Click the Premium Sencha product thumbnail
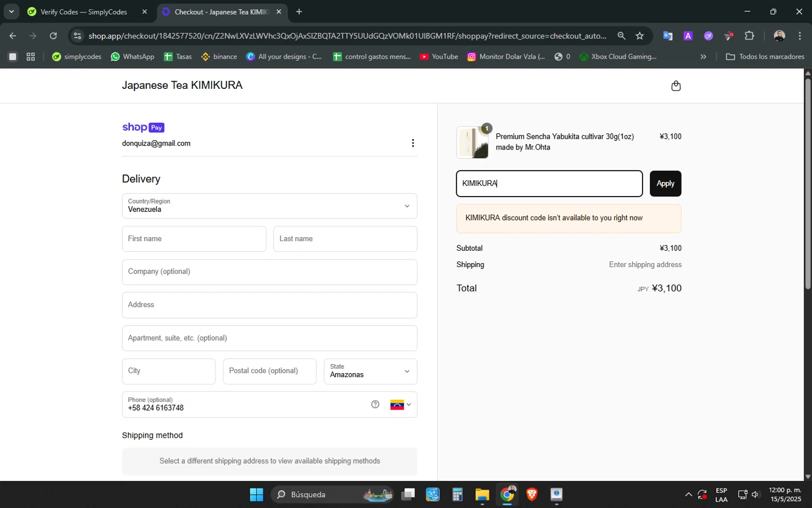The height and width of the screenshot is (508, 812). pyautogui.click(x=473, y=142)
